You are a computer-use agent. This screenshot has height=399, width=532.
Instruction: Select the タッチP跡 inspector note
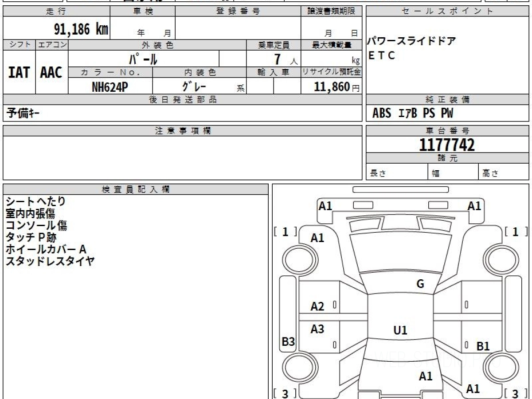pos(31,237)
